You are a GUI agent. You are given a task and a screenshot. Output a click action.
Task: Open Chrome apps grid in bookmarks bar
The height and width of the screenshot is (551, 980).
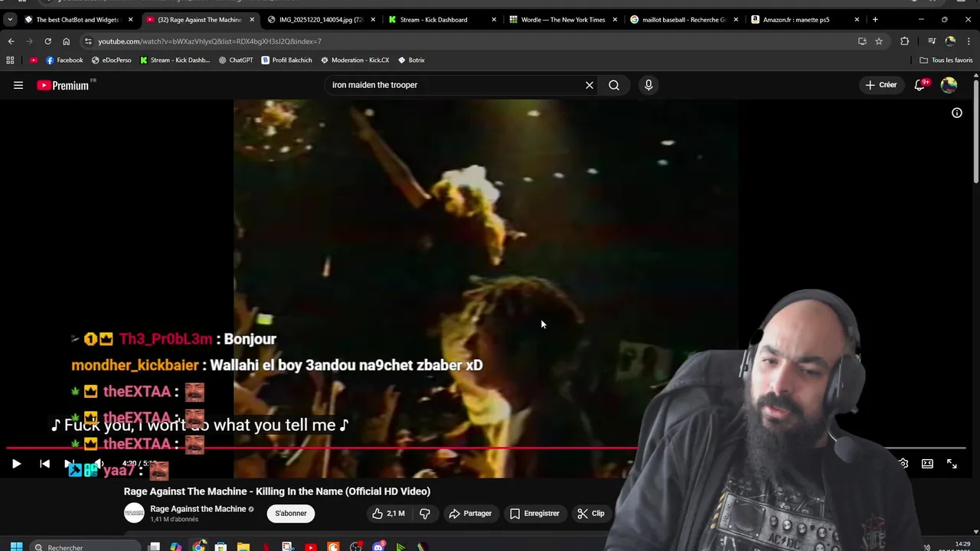tap(10, 60)
